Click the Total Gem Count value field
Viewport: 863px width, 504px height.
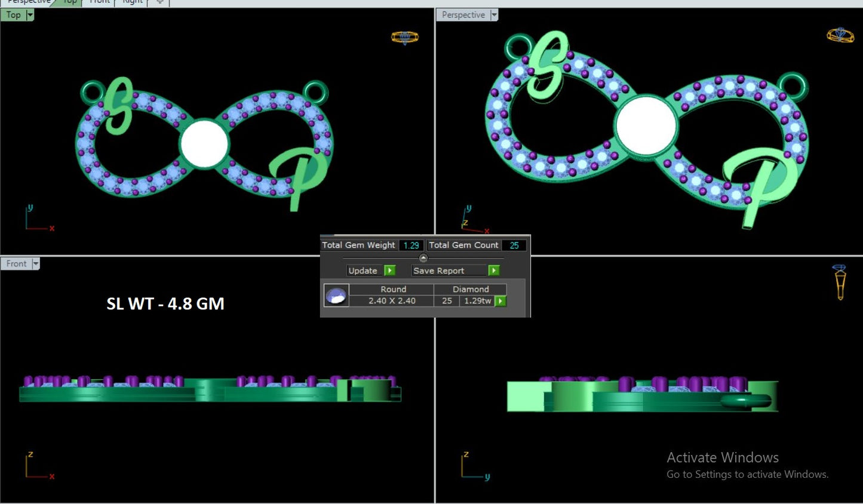(514, 245)
